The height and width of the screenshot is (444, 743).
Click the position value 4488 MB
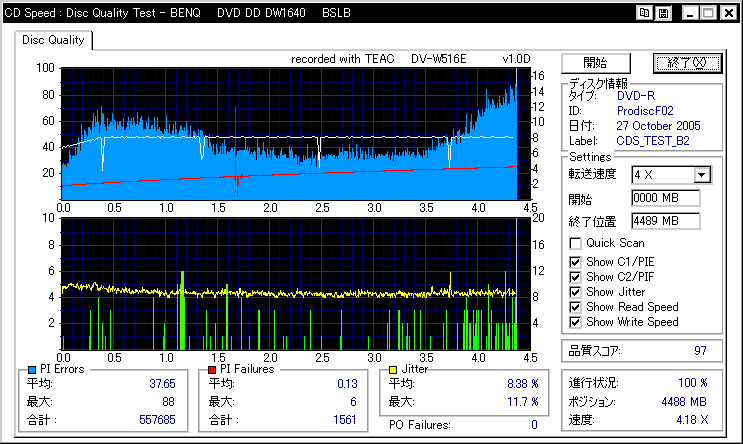684,402
